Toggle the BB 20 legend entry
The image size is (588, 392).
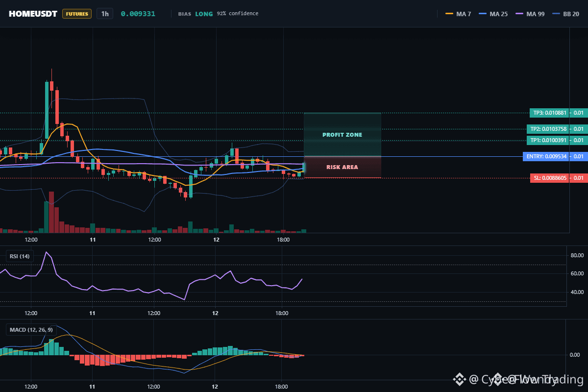point(565,14)
